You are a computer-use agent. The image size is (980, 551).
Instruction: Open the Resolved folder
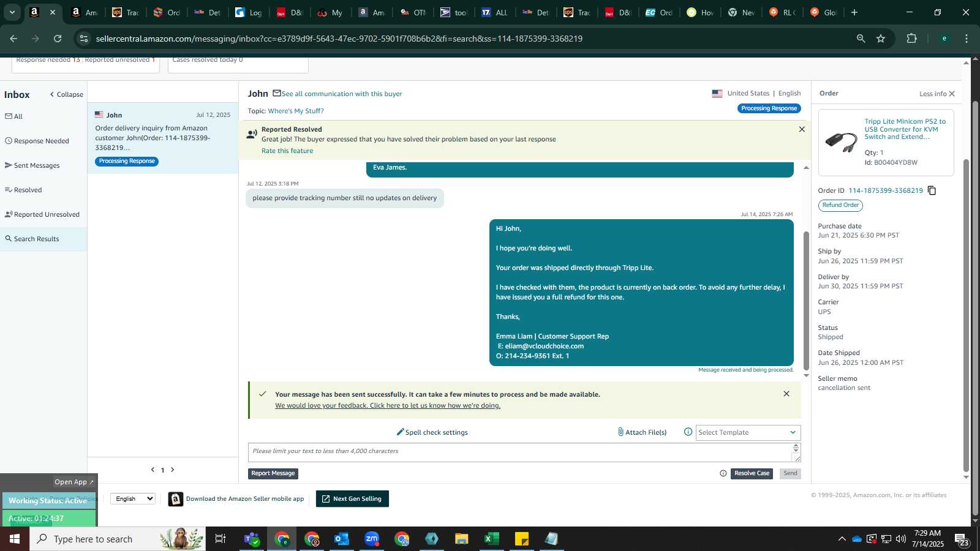tap(23, 190)
